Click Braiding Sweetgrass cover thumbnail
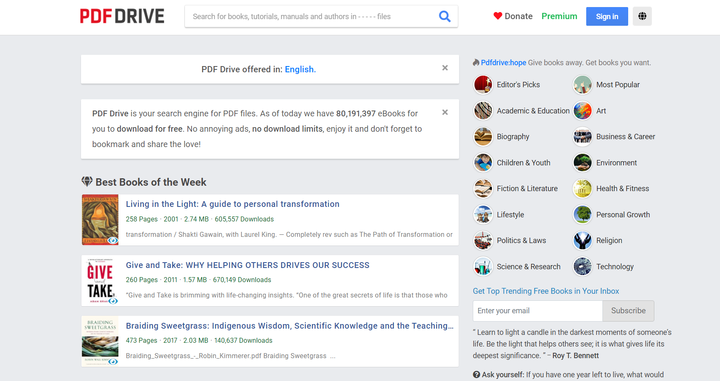 [100, 341]
